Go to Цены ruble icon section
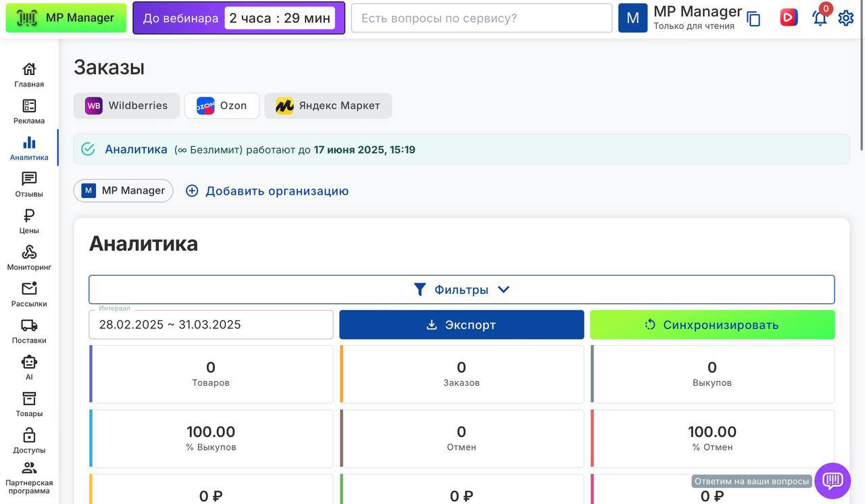The width and height of the screenshot is (865, 504). 29,221
